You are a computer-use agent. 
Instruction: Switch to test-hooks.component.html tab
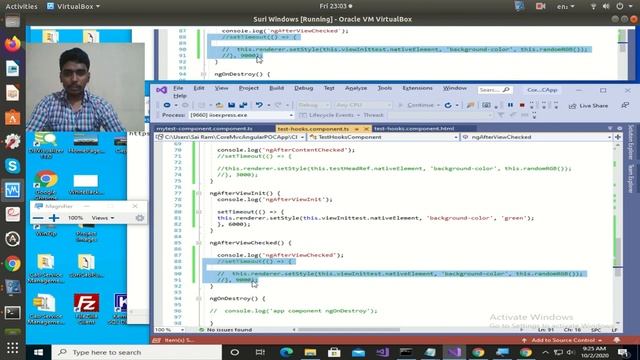(x=414, y=129)
